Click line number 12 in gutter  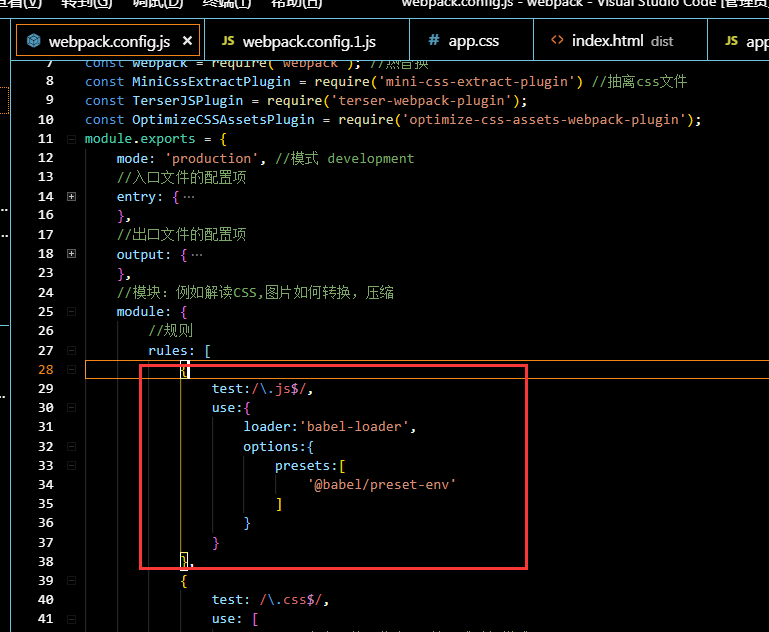pos(46,158)
